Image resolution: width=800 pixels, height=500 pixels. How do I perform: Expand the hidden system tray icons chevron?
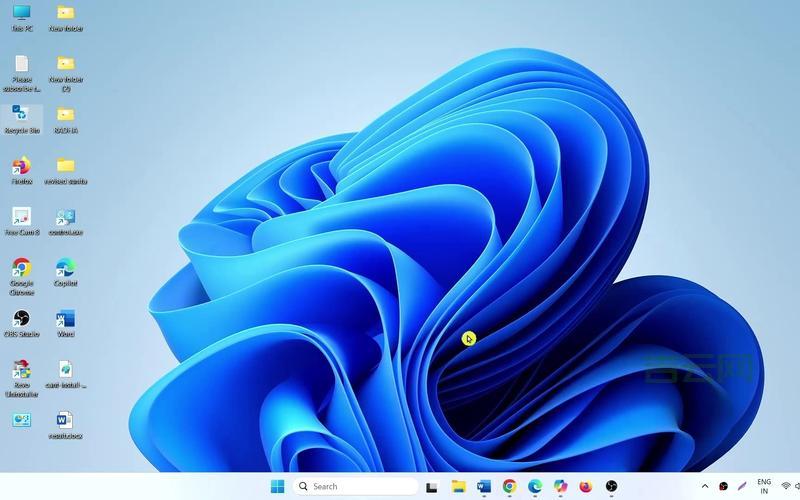(x=704, y=487)
